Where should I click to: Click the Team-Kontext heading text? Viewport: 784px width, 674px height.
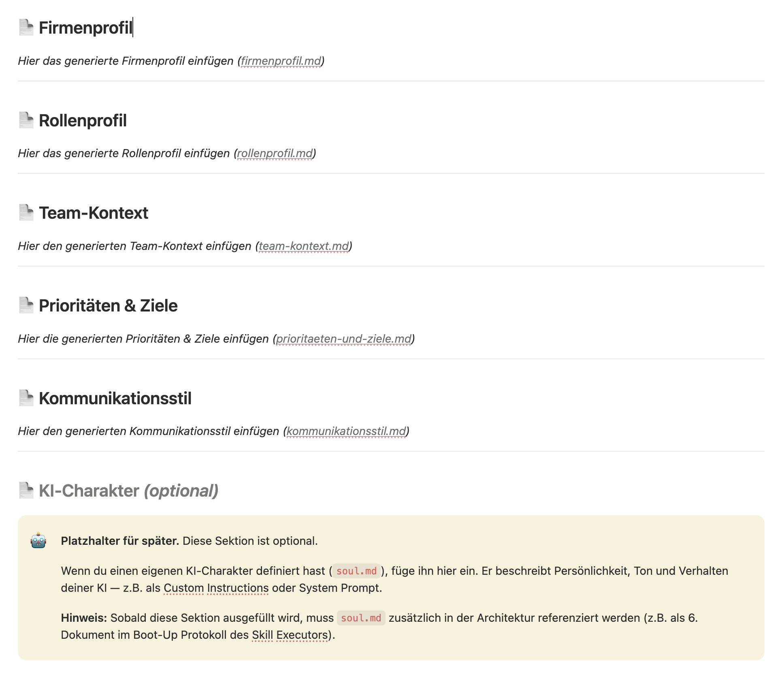click(x=94, y=213)
